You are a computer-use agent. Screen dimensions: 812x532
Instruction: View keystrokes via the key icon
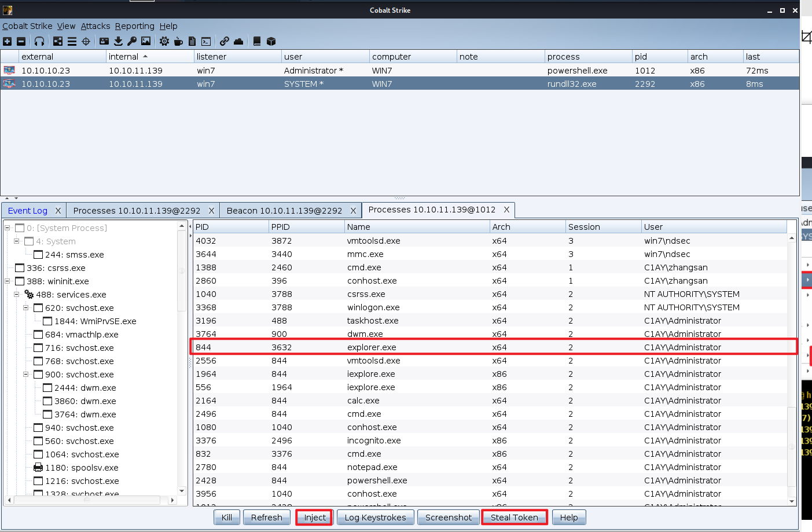point(132,41)
